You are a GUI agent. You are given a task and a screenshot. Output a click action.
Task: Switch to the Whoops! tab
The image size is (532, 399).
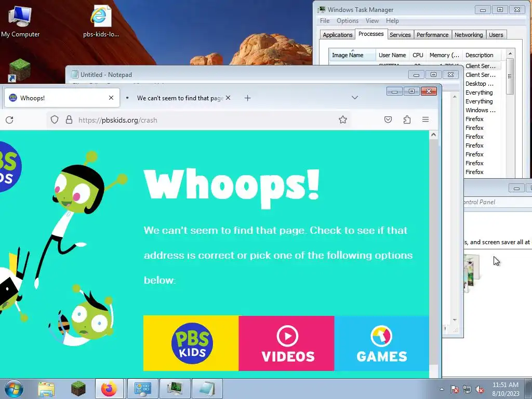[62, 98]
